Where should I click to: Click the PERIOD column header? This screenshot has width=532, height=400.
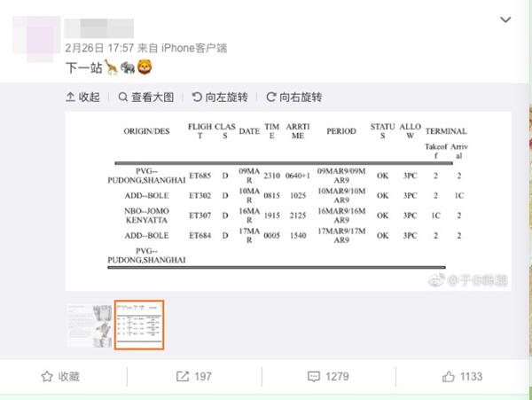pos(341,131)
